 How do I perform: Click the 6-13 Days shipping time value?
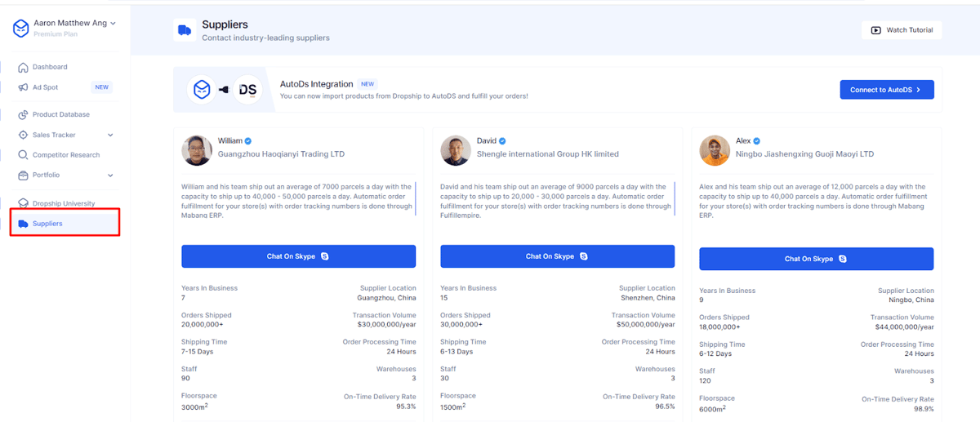click(457, 352)
